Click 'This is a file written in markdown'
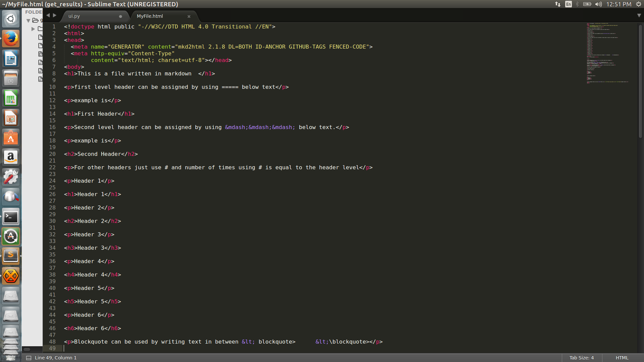Image resolution: width=644 pixels, height=362 pixels. 135,74
